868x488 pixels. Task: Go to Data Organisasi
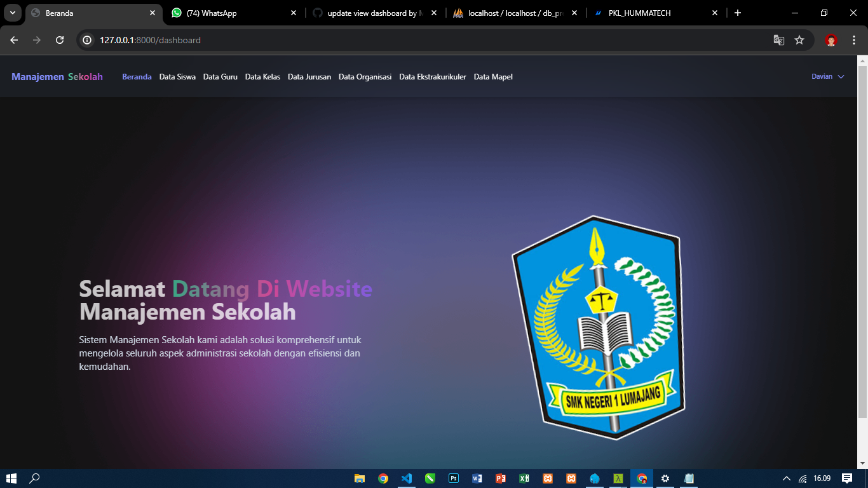[365, 77]
